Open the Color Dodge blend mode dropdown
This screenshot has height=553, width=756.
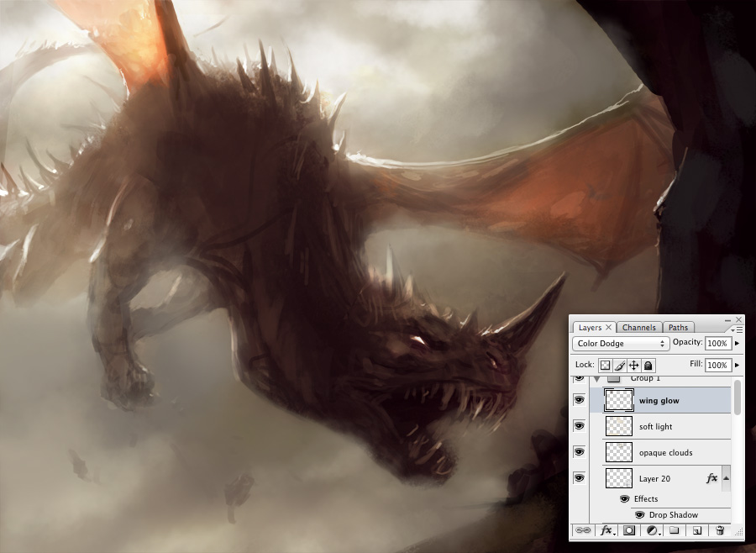(621, 343)
